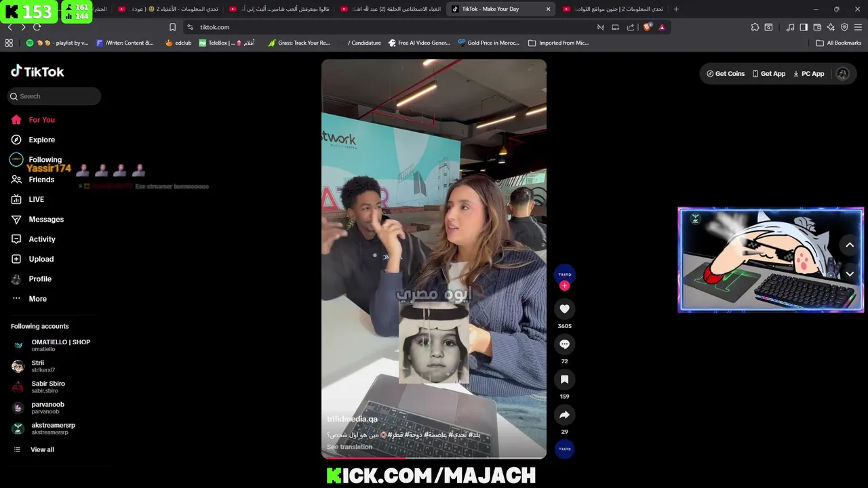
Task: Open the browser extensions puzzle icon
Action: (755, 27)
